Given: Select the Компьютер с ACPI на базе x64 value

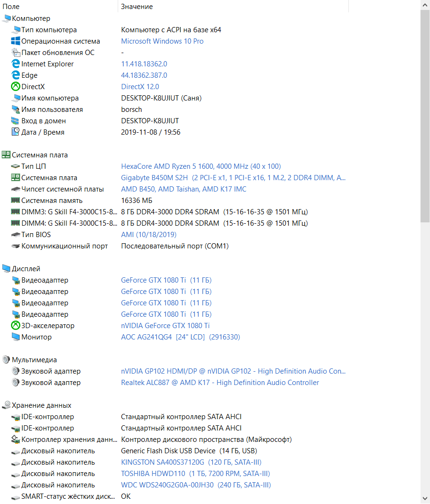Looking at the screenshot, I should (171, 30).
